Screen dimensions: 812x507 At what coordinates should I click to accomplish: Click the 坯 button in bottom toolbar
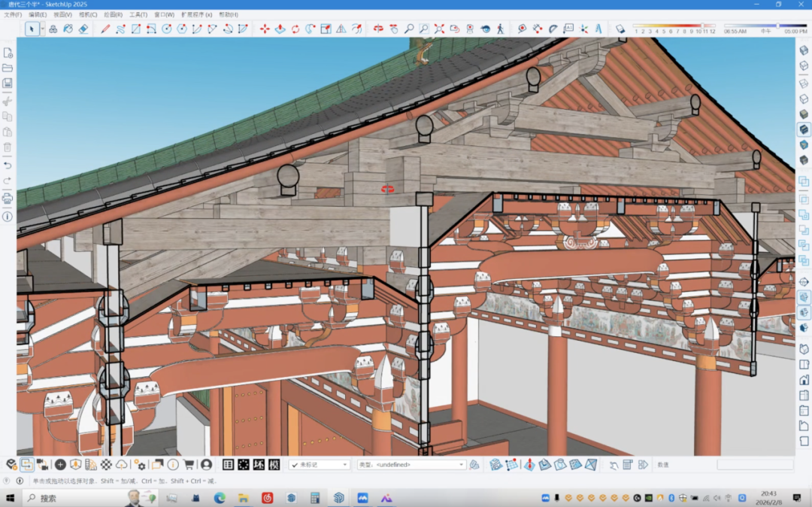(259, 465)
